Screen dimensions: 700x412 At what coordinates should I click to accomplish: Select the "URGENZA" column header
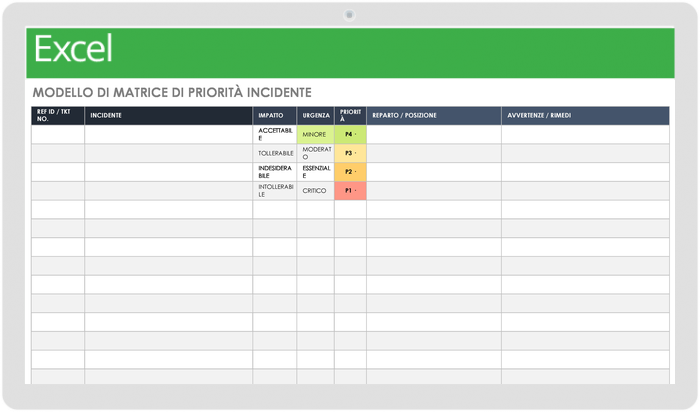[316, 115]
